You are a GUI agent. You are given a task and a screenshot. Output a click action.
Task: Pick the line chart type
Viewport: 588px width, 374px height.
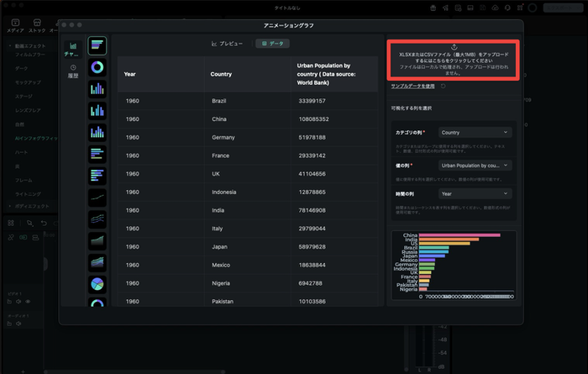tap(97, 198)
